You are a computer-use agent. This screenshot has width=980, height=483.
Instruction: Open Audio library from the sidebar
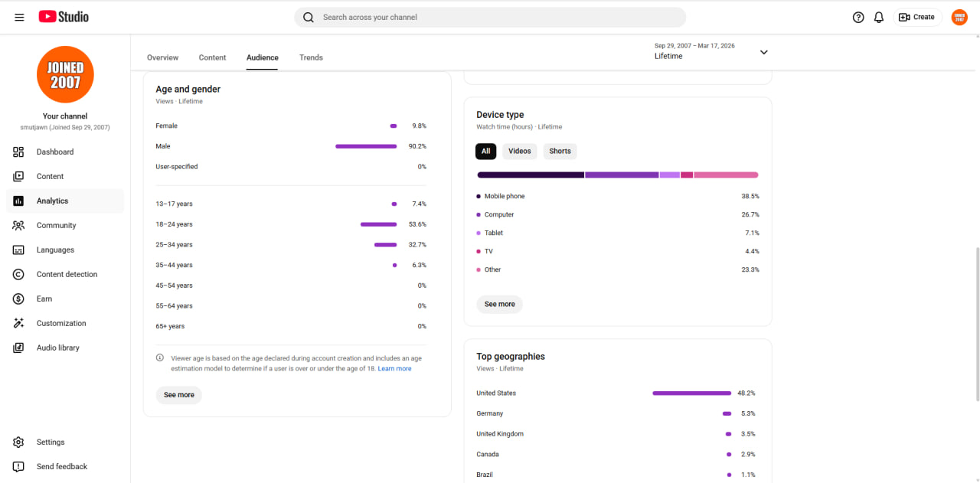pyautogui.click(x=65, y=348)
